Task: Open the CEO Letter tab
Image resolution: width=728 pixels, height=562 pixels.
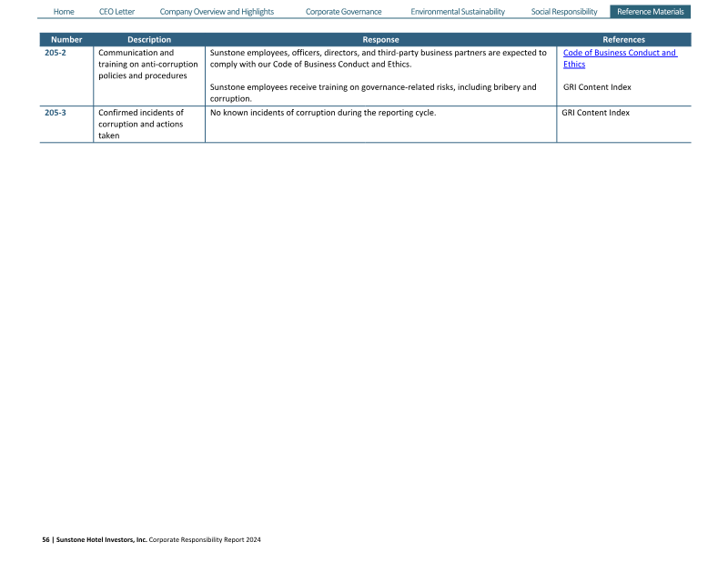Action: (x=116, y=12)
